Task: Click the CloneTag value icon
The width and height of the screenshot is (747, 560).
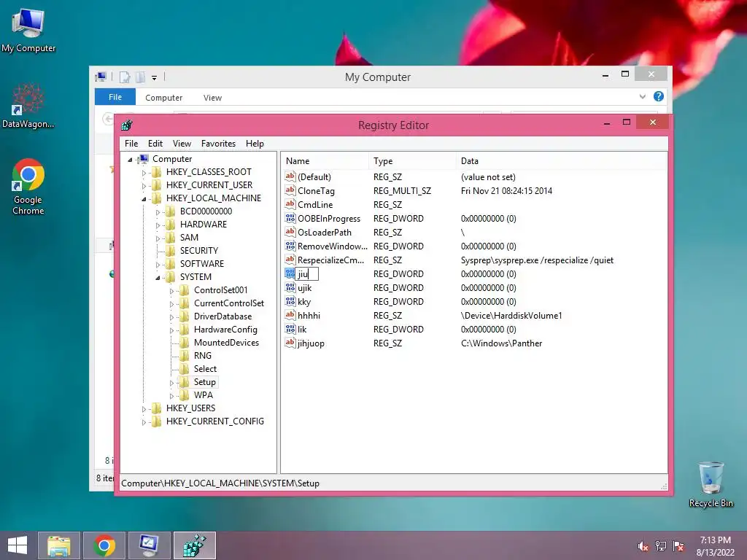Action: coord(290,190)
